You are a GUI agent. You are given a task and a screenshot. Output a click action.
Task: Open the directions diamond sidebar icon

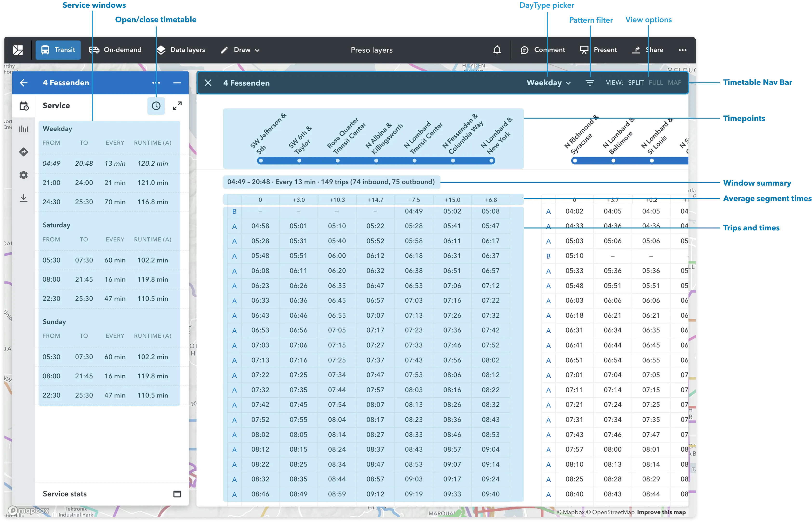tap(23, 152)
